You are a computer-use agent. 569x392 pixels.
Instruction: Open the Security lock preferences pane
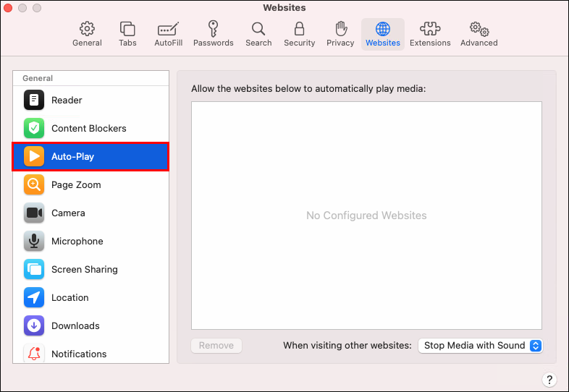300,34
